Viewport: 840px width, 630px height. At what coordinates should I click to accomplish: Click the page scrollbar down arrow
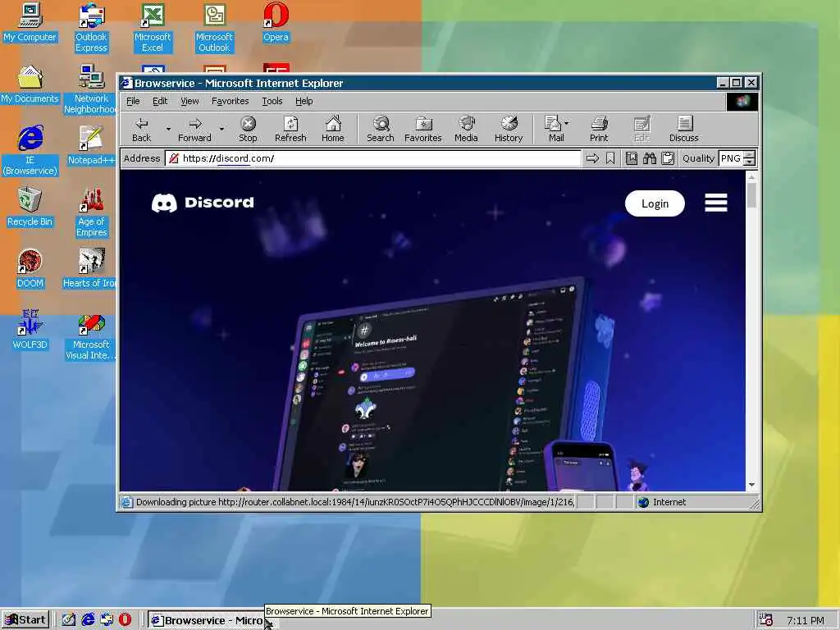[x=751, y=484]
